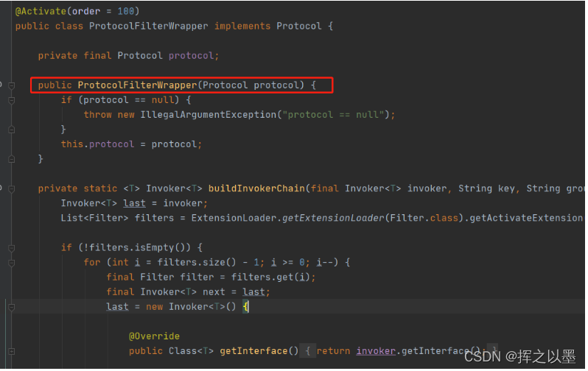Click 'filters.get(i)' call
Screen dimensions: 588x371
coord(270,278)
